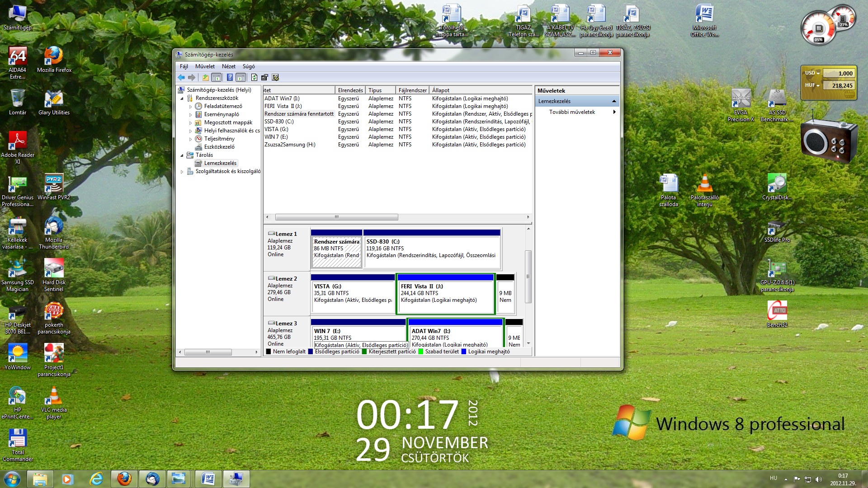This screenshot has width=868, height=488.
Task: Open the Súgó menu
Action: tap(249, 66)
